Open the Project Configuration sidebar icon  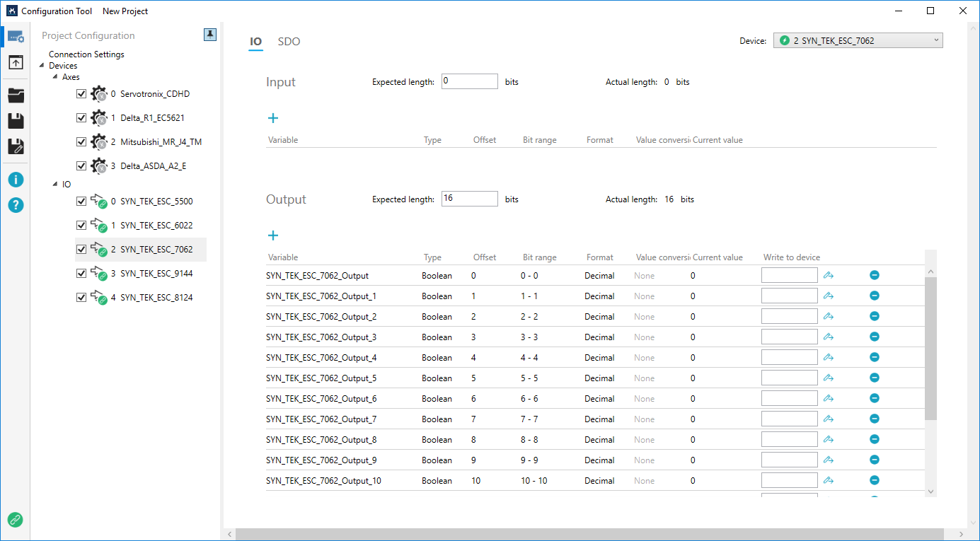pyautogui.click(x=16, y=37)
